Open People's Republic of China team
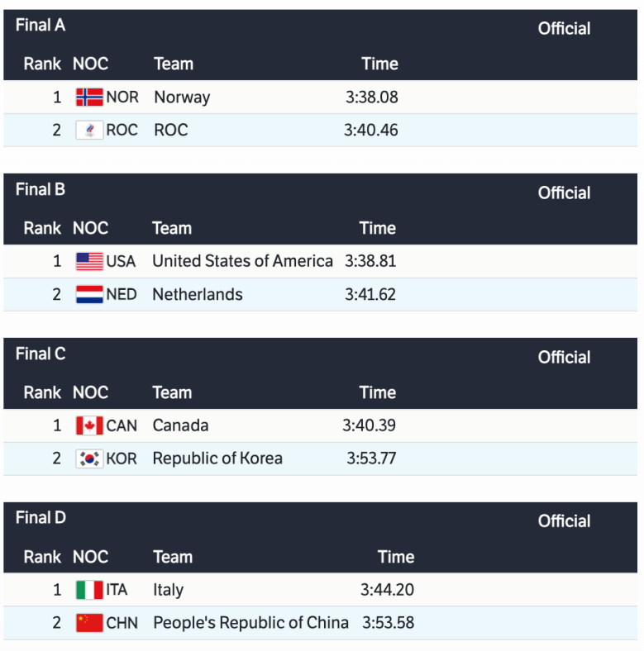The width and height of the screenshot is (644, 651). pyautogui.click(x=250, y=623)
